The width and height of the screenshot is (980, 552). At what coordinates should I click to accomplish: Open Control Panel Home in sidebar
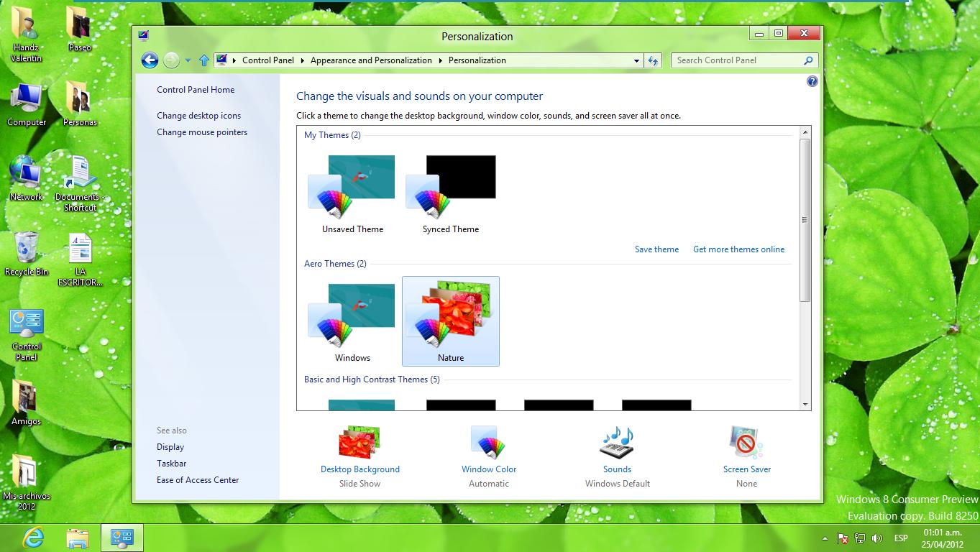[x=196, y=90]
